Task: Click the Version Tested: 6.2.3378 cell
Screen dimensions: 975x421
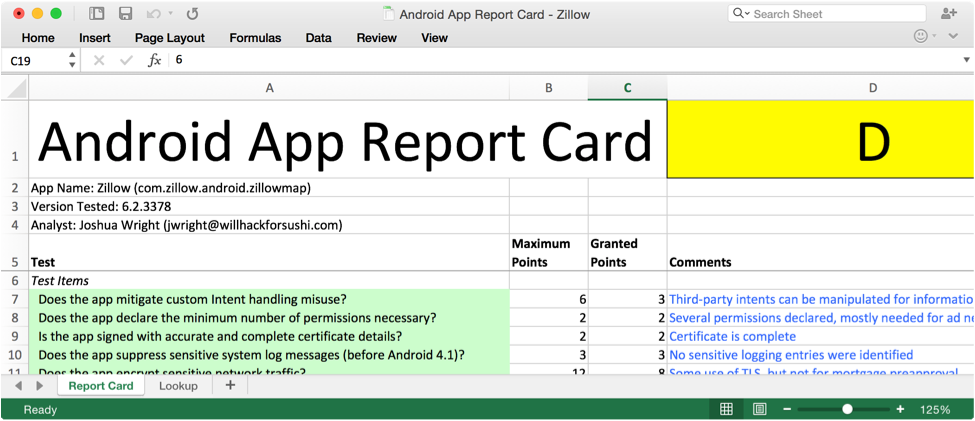Action: pyautogui.click(x=269, y=206)
